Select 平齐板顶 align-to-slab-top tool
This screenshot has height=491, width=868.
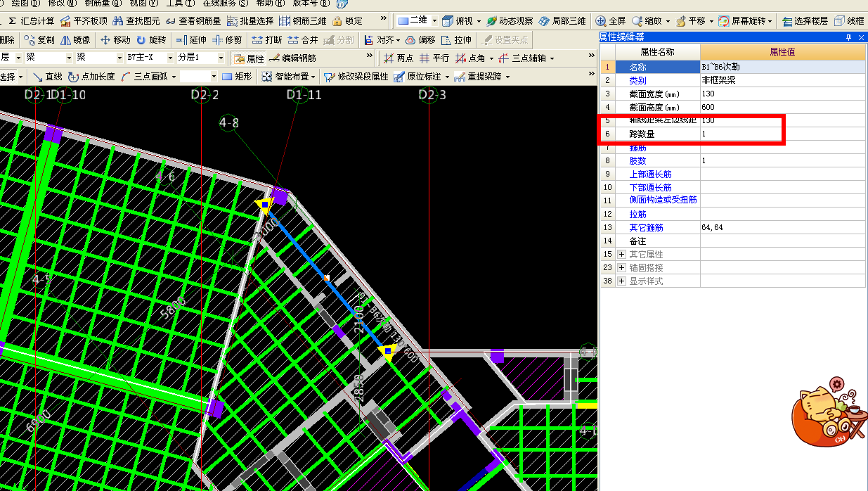click(84, 21)
